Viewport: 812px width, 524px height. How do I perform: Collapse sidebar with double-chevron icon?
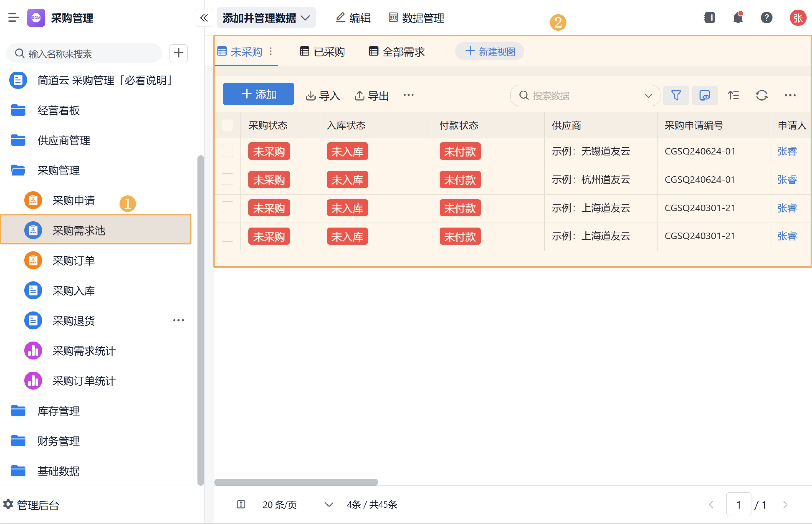[204, 18]
